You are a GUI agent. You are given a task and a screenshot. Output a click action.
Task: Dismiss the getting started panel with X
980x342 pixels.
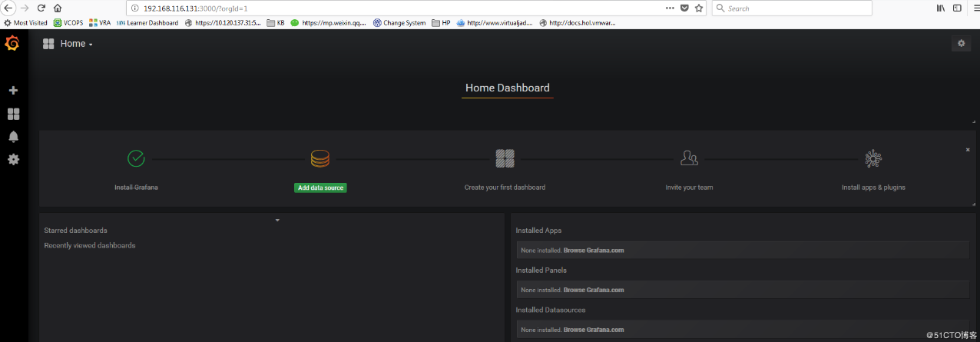click(x=968, y=150)
